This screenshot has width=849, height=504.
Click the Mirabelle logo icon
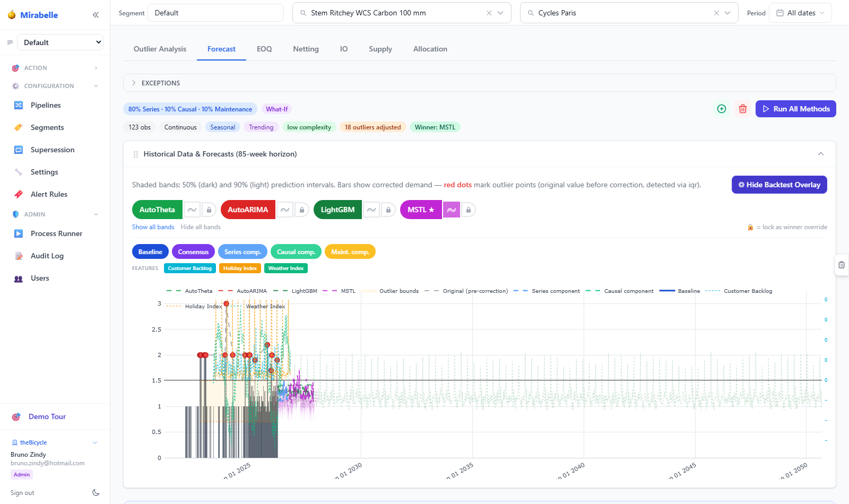point(12,15)
